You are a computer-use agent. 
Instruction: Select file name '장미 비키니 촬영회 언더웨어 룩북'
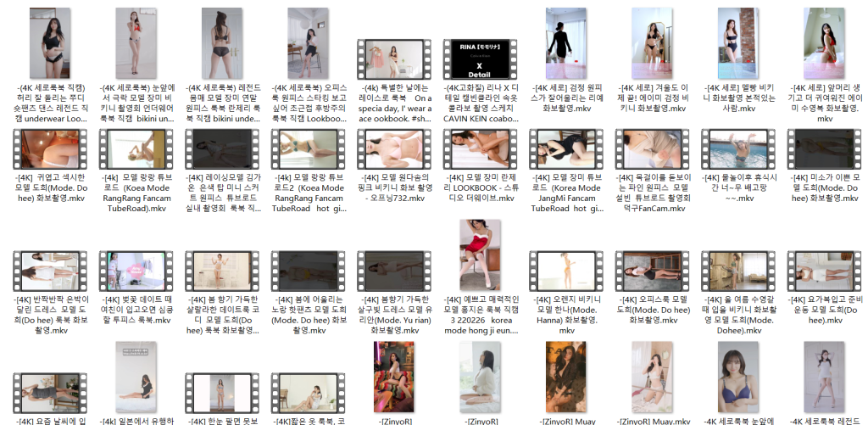pyautogui.click(x=136, y=103)
